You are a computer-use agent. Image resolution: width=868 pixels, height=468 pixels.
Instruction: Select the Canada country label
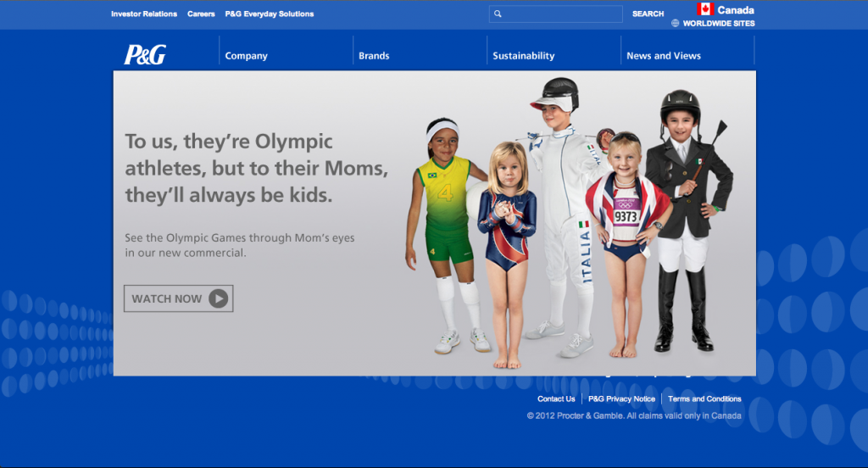(x=736, y=10)
